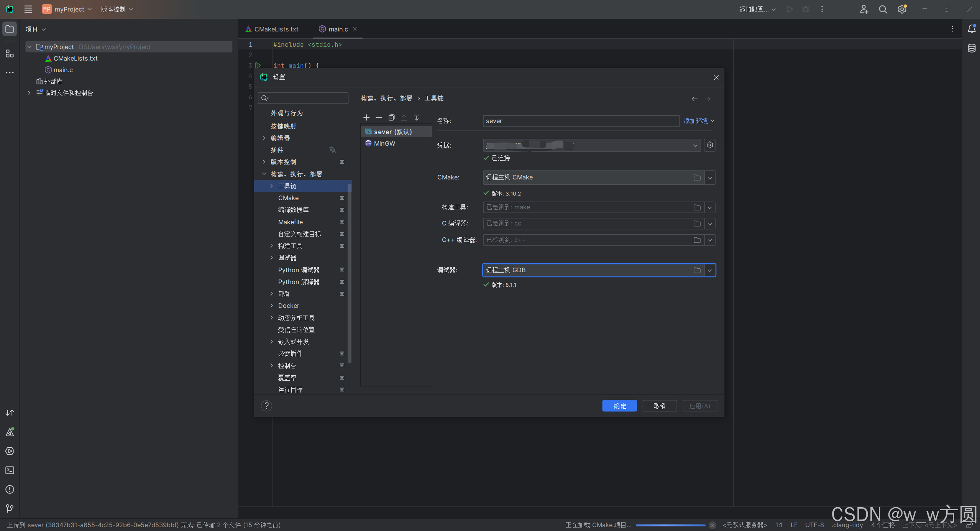Browse for CMake folder icon
The height and width of the screenshot is (531, 980).
pyautogui.click(x=697, y=178)
